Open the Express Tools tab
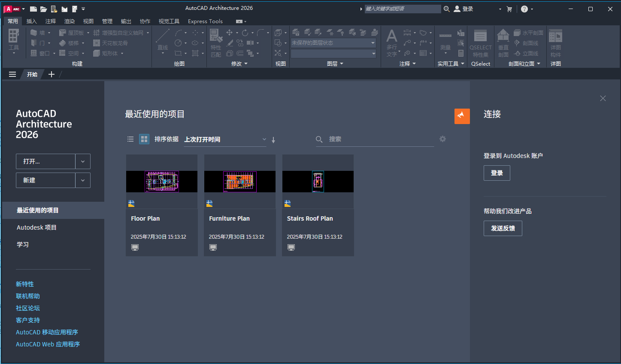Screen dimensions: 621x364 point(205,21)
